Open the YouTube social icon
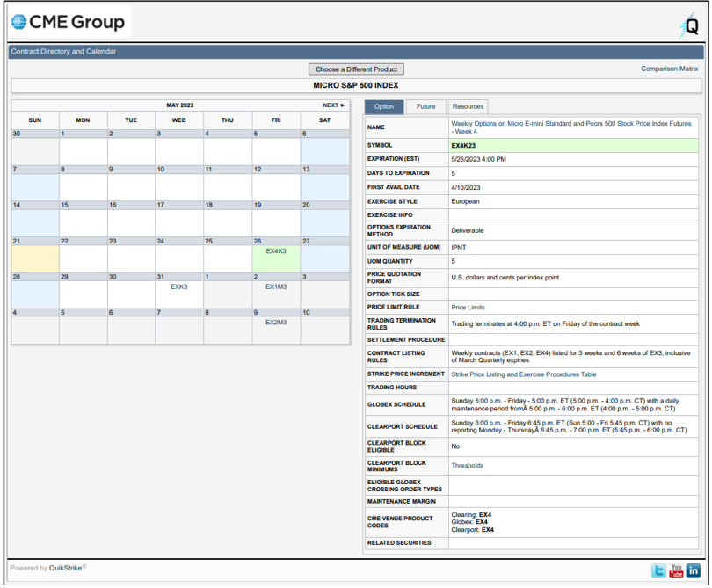712x588 pixels. (676, 570)
